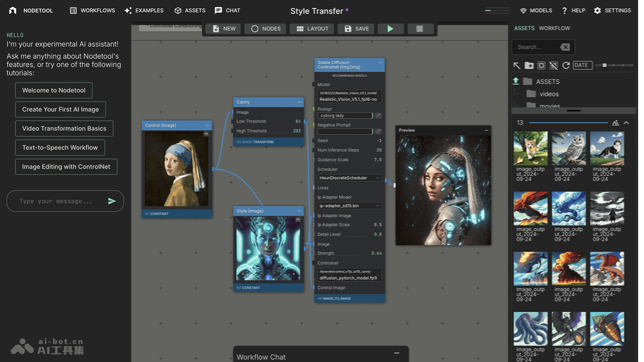Select the NEW workflow icon in the toolbar
The height and width of the screenshot is (362, 644).
coord(216,28)
